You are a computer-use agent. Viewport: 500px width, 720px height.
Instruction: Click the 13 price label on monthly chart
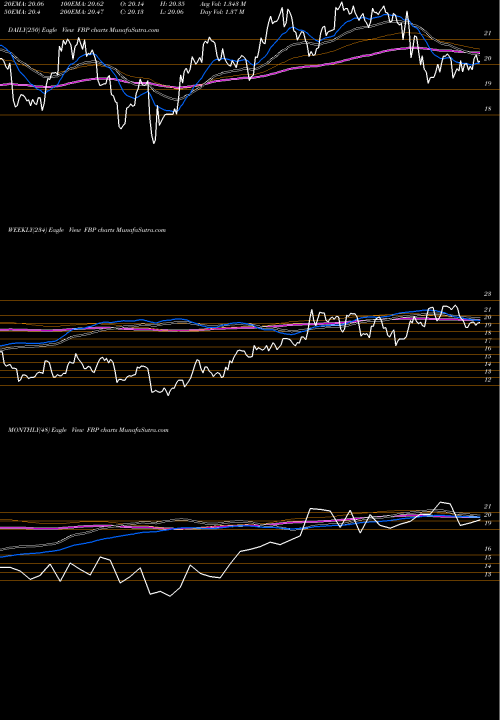(x=488, y=574)
